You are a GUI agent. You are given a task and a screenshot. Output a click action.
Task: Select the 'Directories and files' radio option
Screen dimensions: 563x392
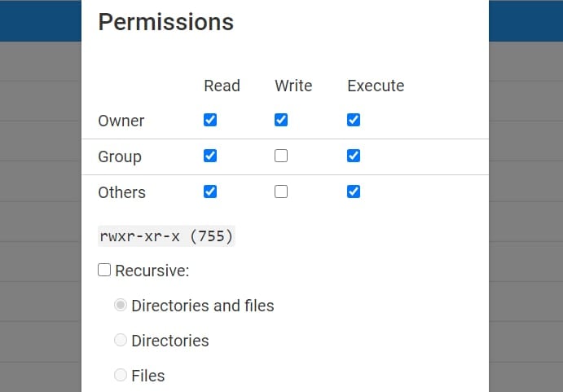[x=121, y=306]
